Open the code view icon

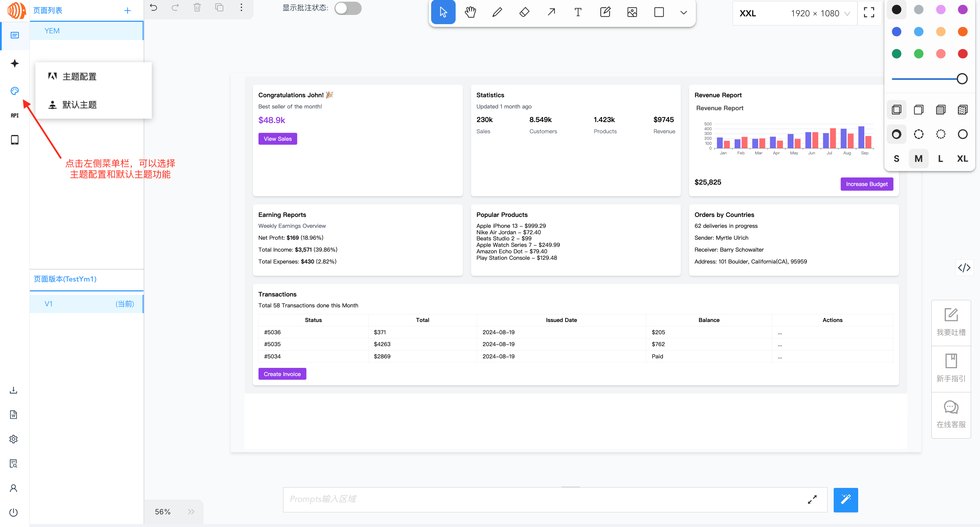pos(964,268)
